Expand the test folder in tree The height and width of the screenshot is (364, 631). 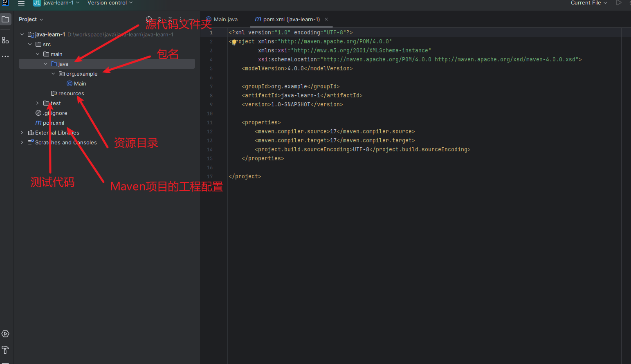point(38,103)
